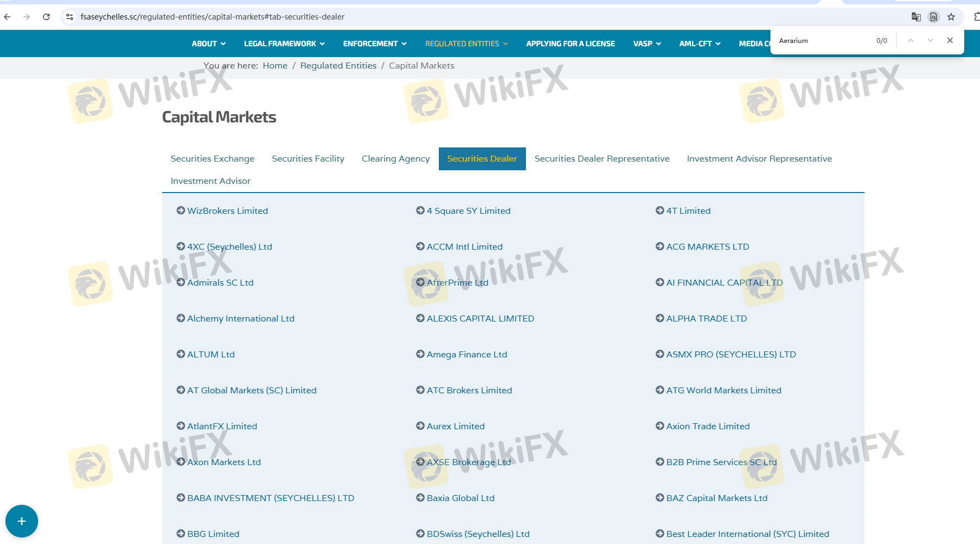
Task: Follow the Regulated Entities breadcrumb link
Action: pos(338,66)
